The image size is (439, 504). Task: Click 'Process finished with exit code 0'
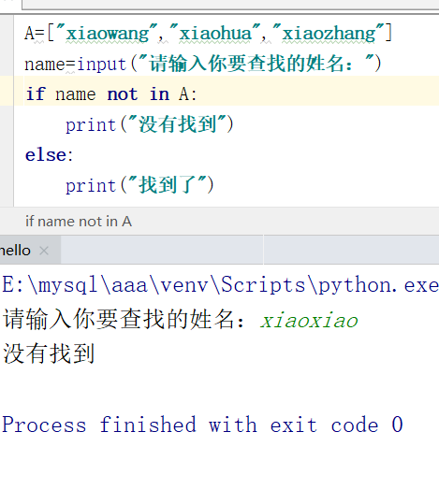(202, 425)
